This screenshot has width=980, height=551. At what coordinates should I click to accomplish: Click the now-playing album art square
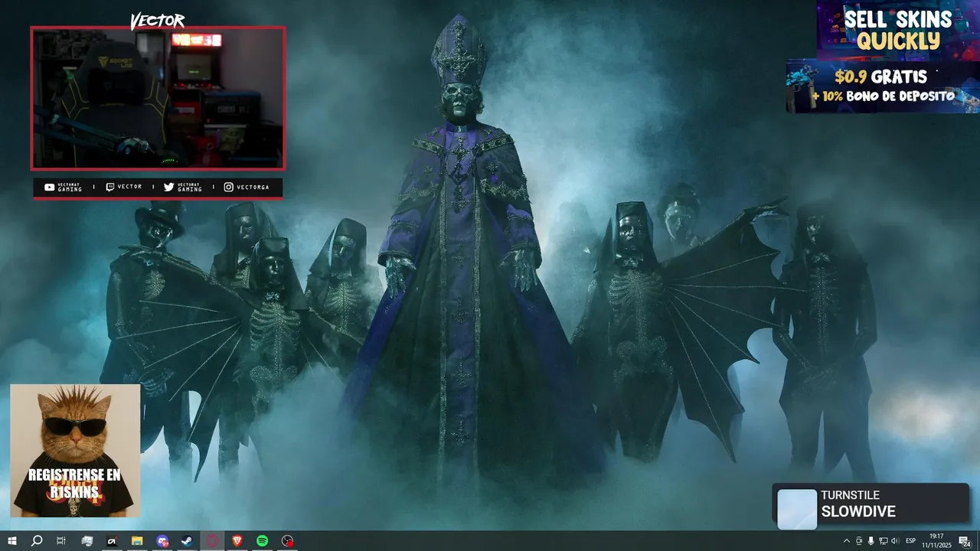(x=797, y=509)
